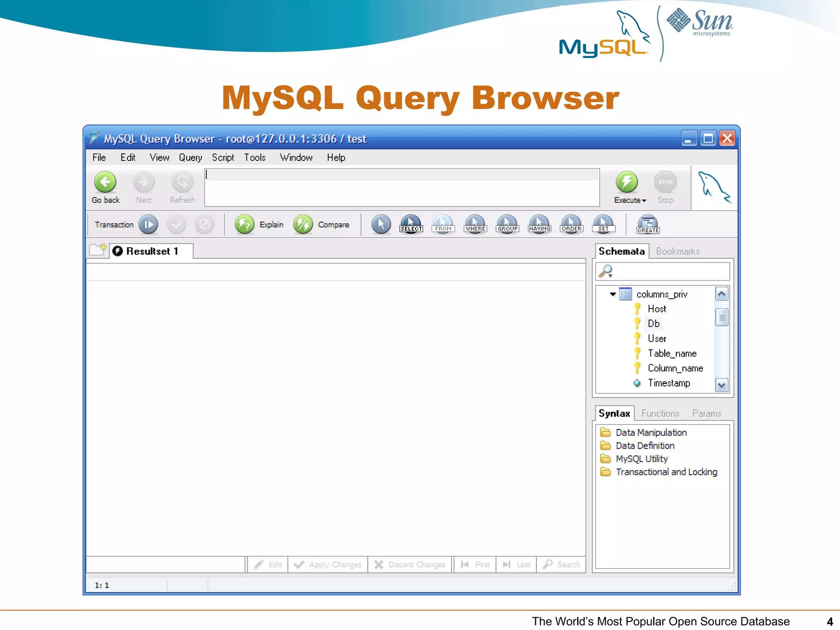Screen dimensions: 840x630
Task: Select the User key column
Action: (x=657, y=338)
